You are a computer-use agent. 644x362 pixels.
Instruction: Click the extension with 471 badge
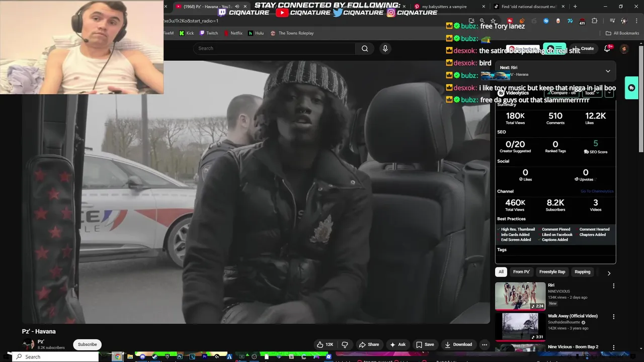click(x=582, y=21)
